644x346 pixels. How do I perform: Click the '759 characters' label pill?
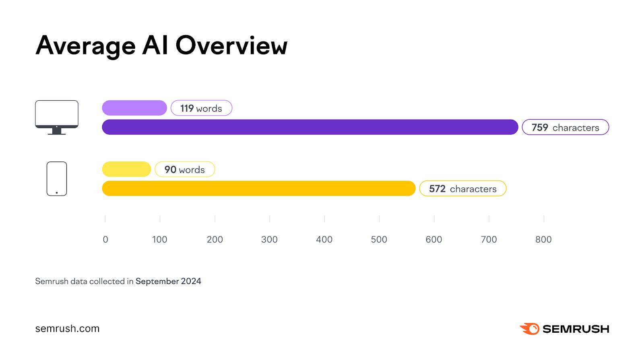565,127
